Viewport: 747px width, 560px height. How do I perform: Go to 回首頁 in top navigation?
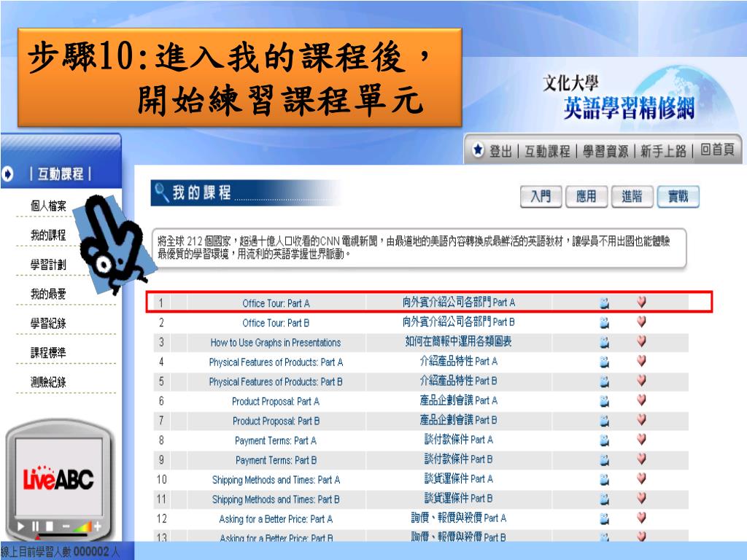coord(717,149)
